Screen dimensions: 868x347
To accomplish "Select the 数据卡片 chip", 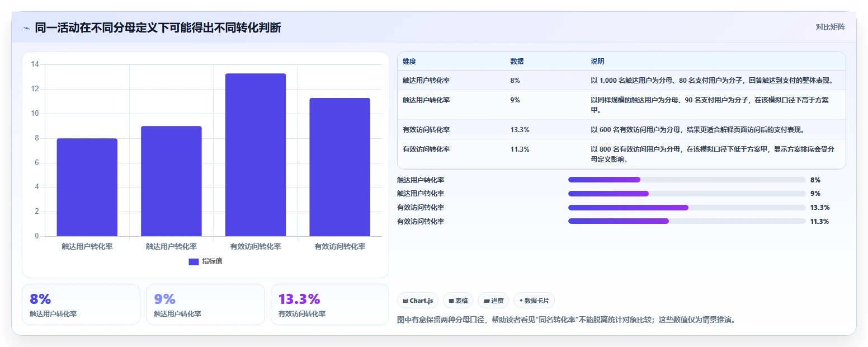I will [x=534, y=301].
